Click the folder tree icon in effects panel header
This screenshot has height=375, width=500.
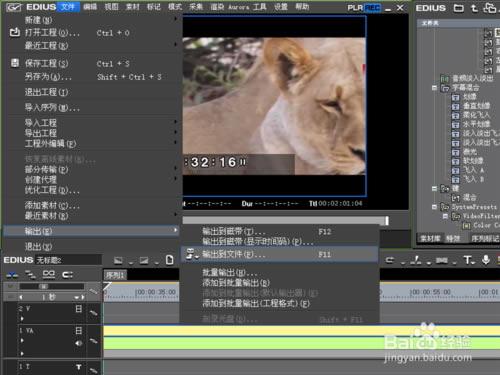tap(490, 8)
